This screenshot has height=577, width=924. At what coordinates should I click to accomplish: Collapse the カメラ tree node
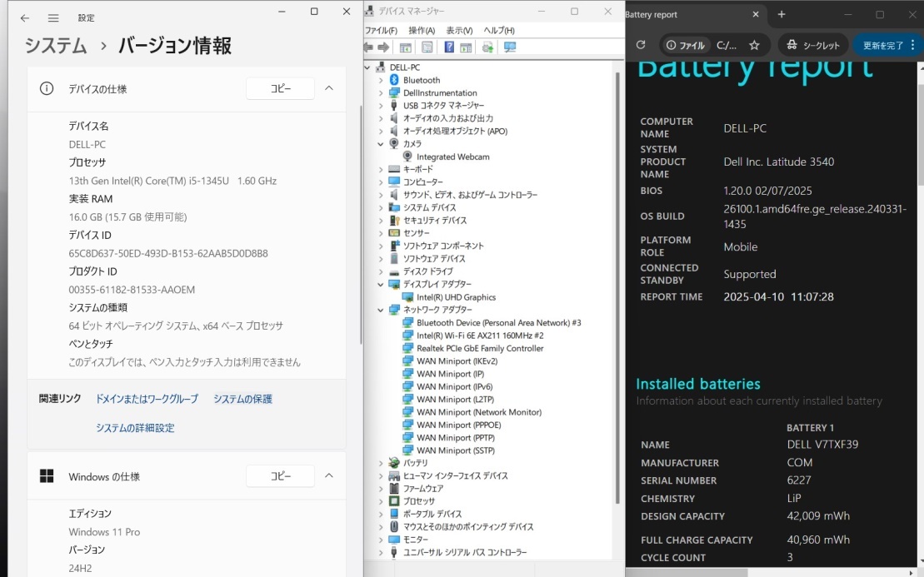[x=381, y=144]
